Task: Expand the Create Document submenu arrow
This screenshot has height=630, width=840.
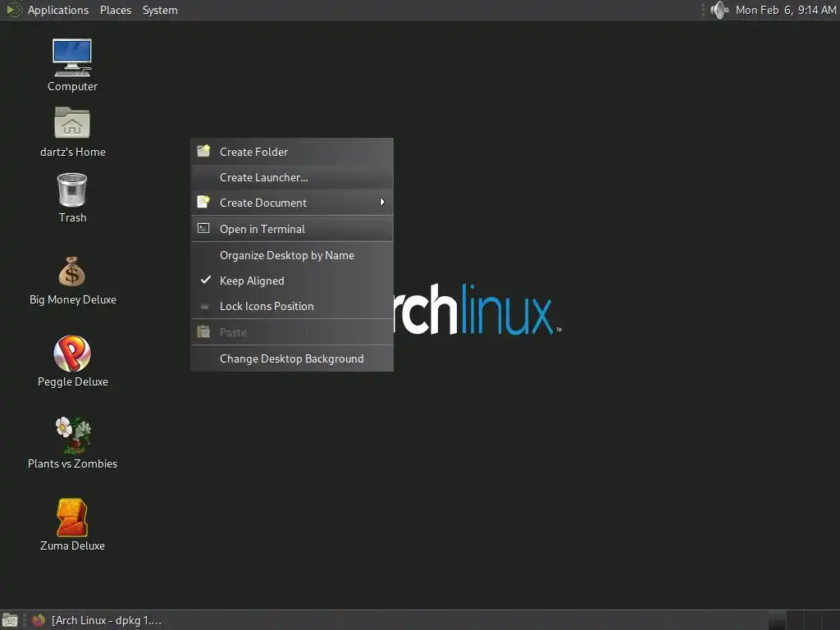Action: pyautogui.click(x=382, y=202)
